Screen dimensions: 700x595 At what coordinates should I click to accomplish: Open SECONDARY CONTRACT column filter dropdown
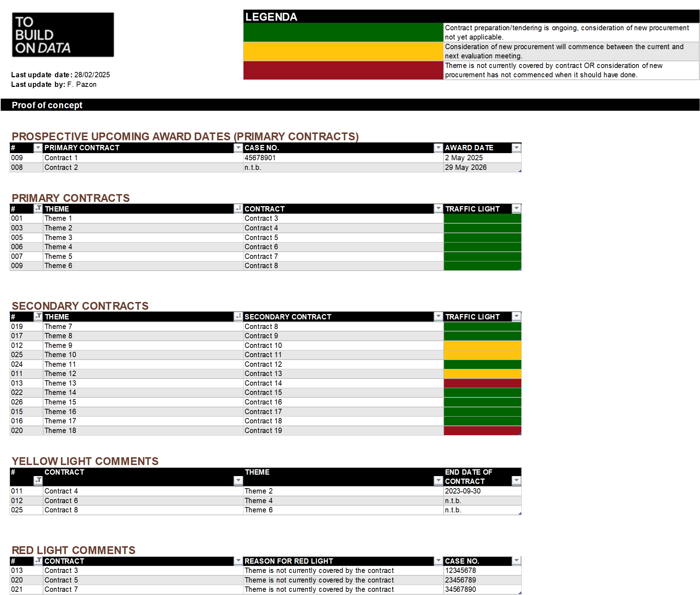tap(438, 317)
